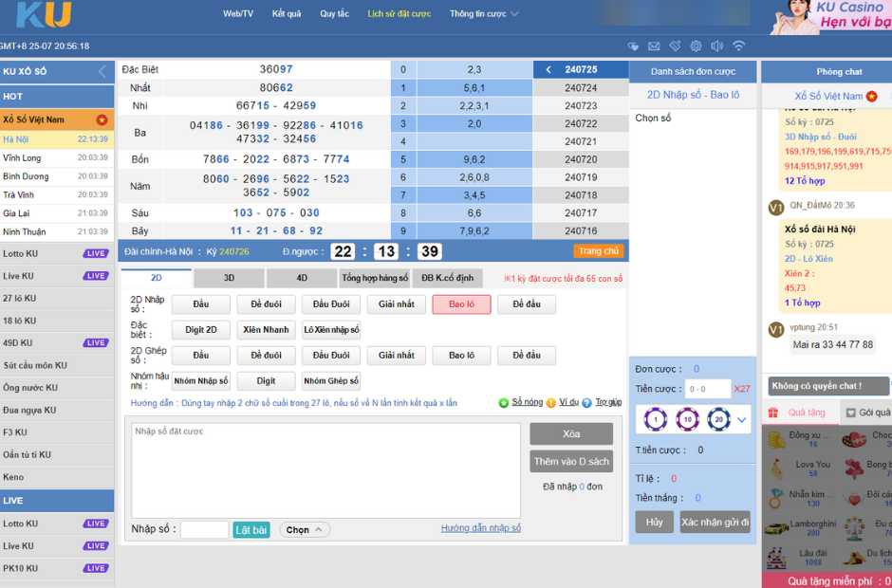
Task: Switch to the 3D tab
Action: [x=229, y=278]
